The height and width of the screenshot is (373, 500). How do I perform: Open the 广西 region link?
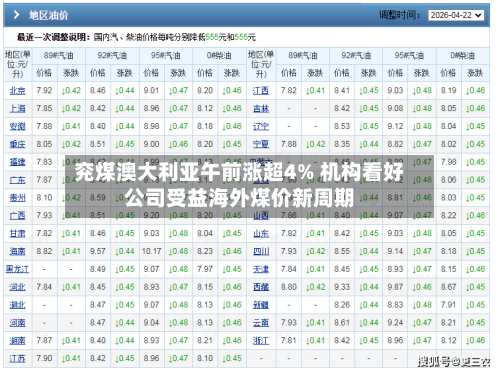click(x=18, y=216)
